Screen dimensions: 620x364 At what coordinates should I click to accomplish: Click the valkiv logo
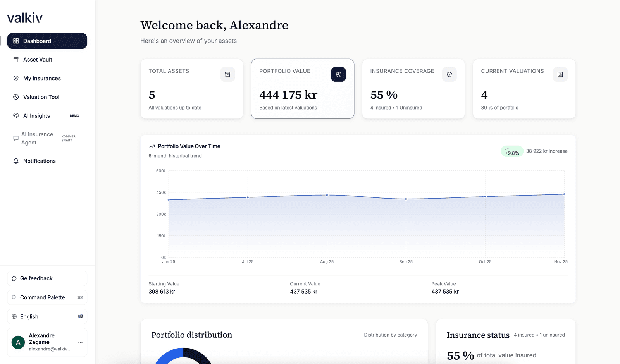(x=24, y=17)
